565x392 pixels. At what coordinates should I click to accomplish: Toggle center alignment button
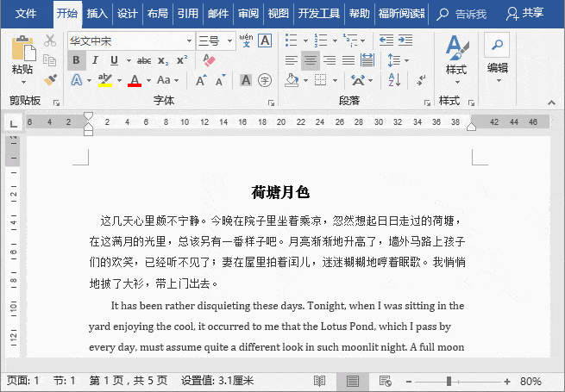pyautogui.click(x=311, y=60)
